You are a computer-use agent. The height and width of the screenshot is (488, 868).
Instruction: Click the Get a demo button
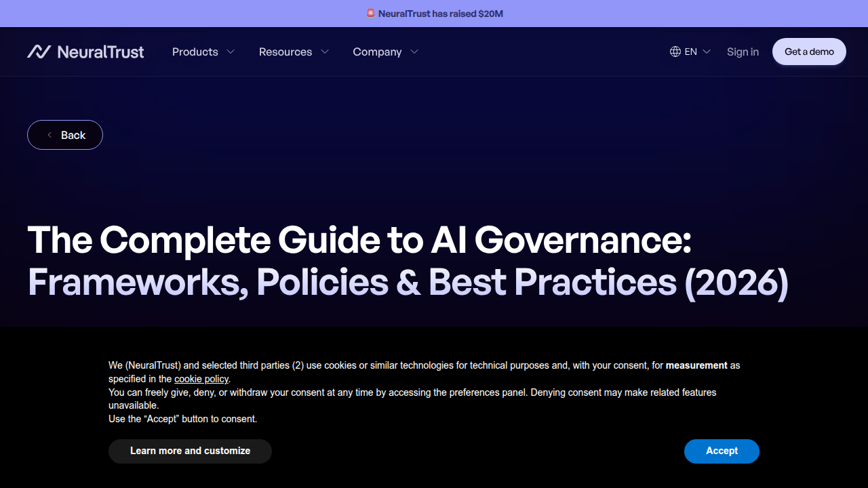pos(809,52)
